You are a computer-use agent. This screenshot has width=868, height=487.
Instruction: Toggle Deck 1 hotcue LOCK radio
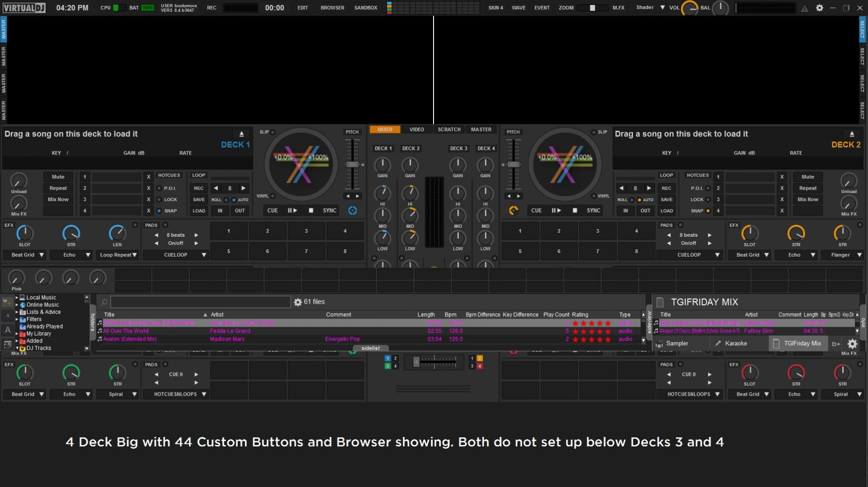pos(159,200)
